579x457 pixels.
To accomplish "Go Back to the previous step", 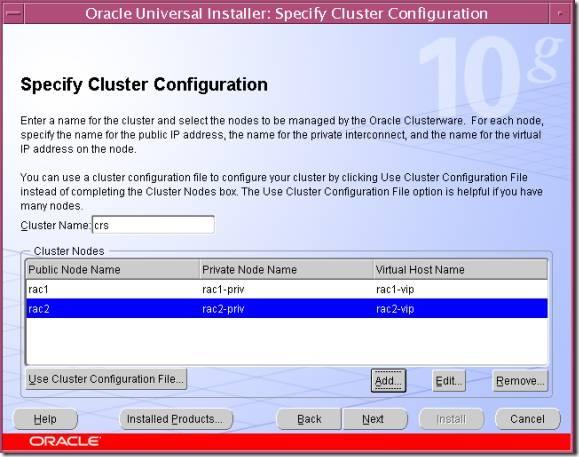I will pyautogui.click(x=309, y=419).
